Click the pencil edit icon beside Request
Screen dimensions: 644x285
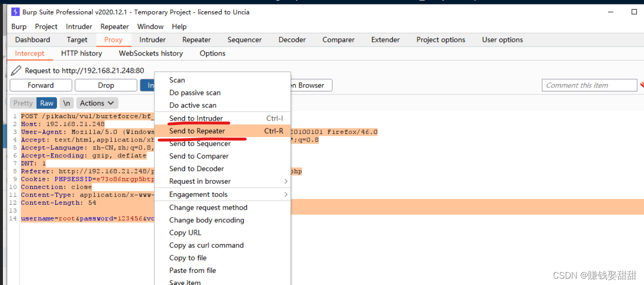[16, 71]
